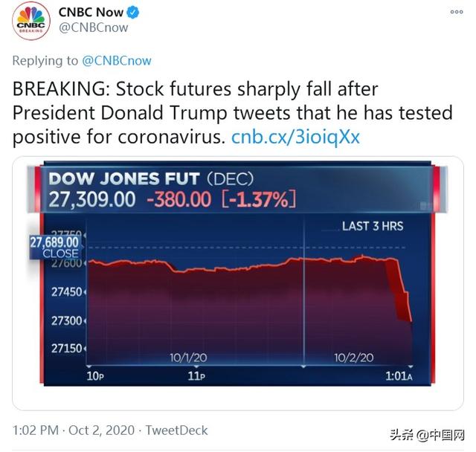Viewport: 476px width, 452px height.
Task: Open the cnb.cx/3ioiqXx link
Action: [296, 137]
